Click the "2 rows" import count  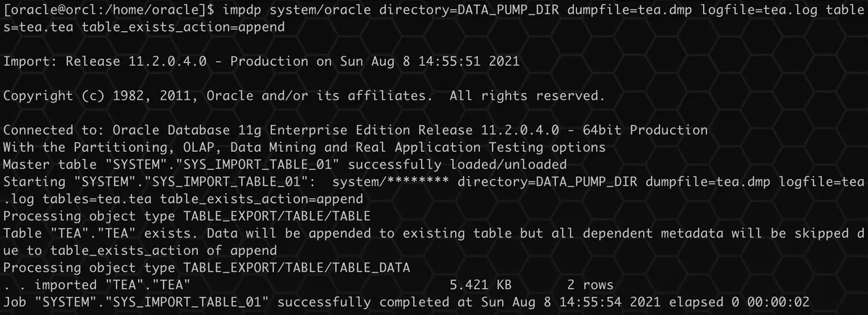coord(590,285)
